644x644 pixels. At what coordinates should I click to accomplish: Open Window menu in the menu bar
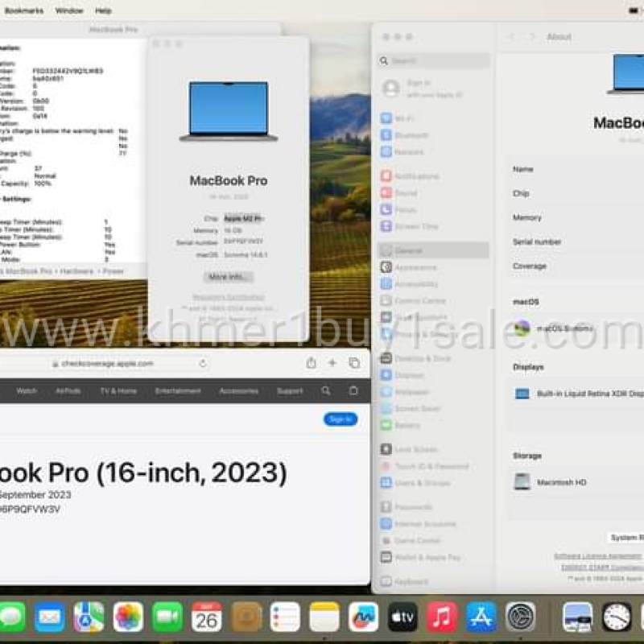coord(69,10)
